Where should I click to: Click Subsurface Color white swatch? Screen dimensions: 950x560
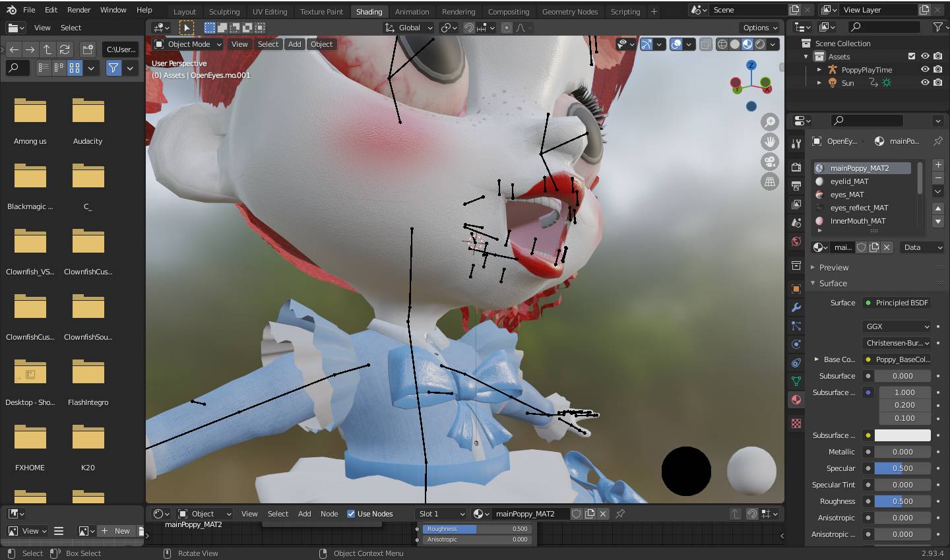tap(902, 435)
